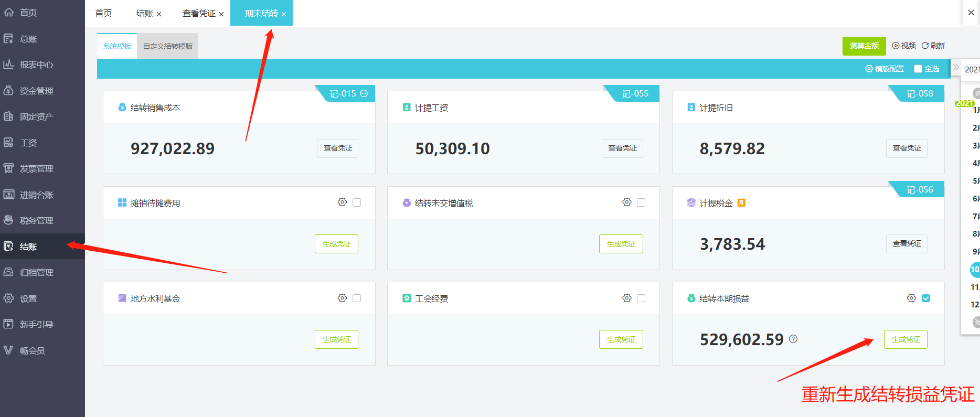
Task: Select the highlighted month 10 in timeline
Action: (975, 270)
